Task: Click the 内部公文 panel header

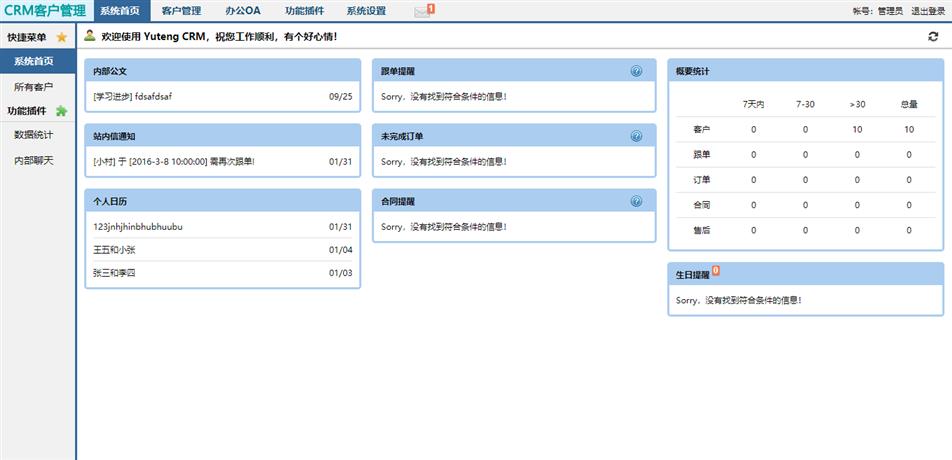Action: click(x=223, y=71)
